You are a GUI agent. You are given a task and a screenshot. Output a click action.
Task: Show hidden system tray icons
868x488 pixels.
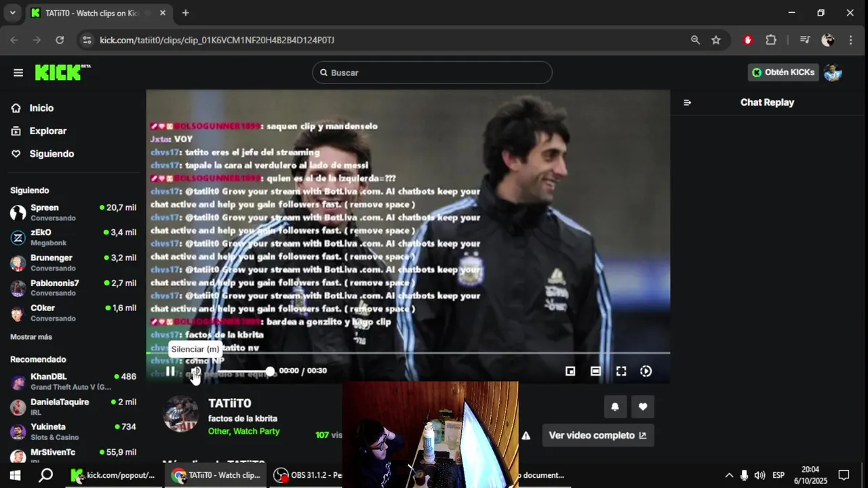click(x=729, y=475)
